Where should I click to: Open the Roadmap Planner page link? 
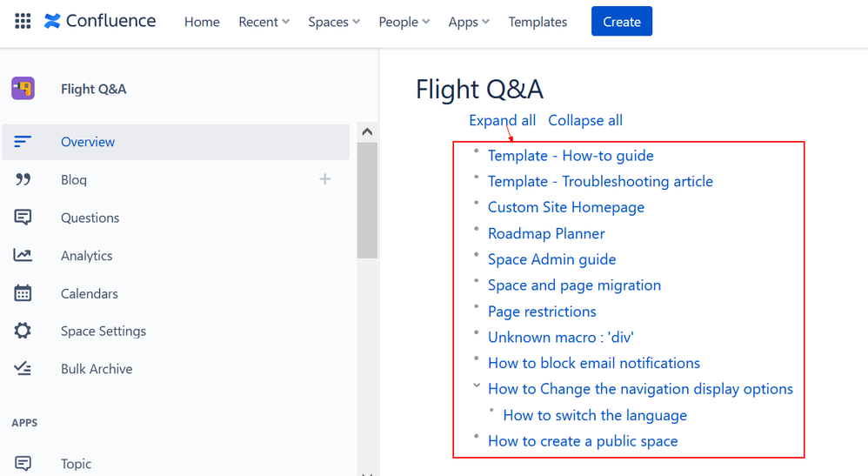coord(546,233)
